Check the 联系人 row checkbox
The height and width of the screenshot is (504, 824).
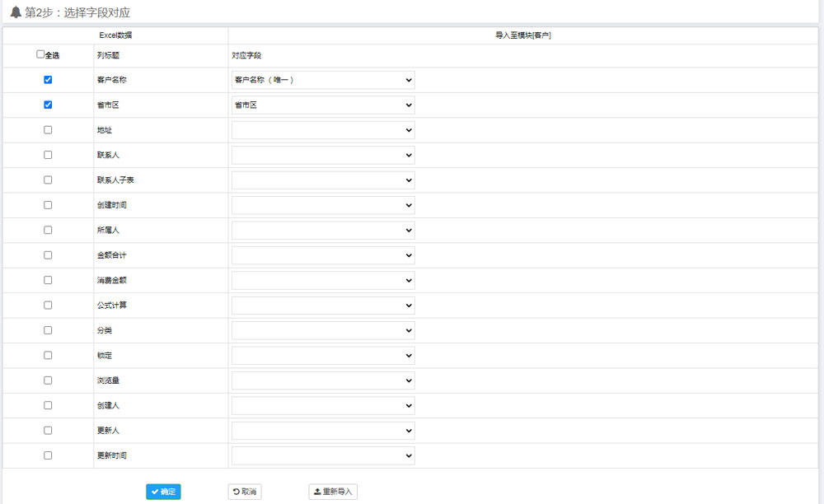48,155
